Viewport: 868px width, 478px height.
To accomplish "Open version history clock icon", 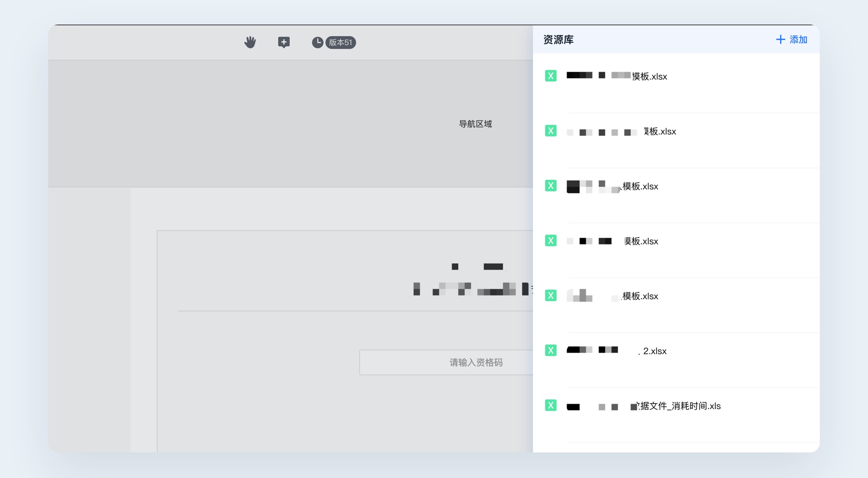I will (x=317, y=42).
